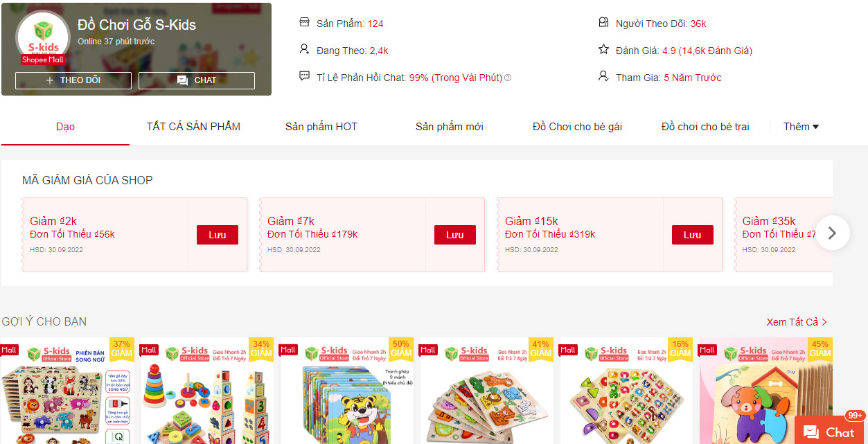This screenshot has height=444, width=868.
Task: Click the star icon beside Đánh Giá
Action: click(x=603, y=50)
